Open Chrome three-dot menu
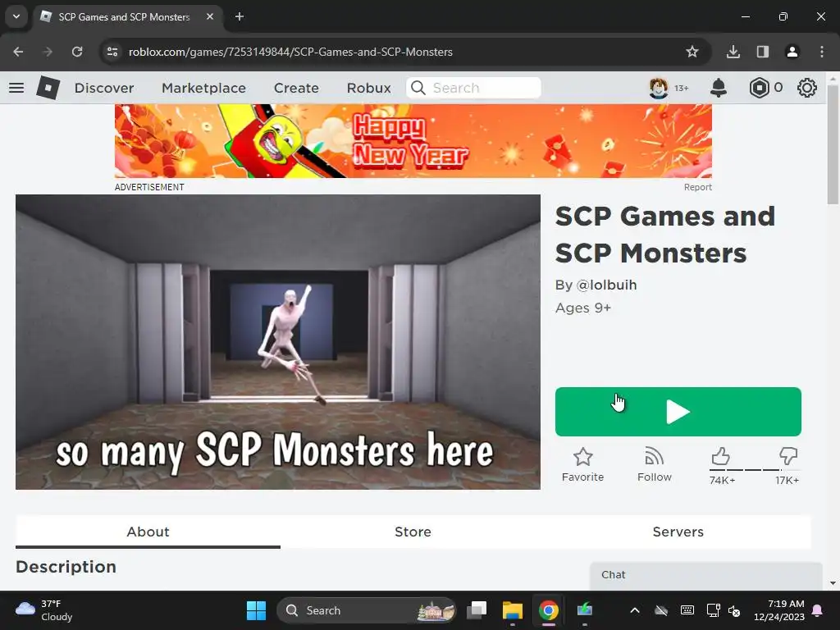This screenshot has width=840, height=630. tap(822, 52)
